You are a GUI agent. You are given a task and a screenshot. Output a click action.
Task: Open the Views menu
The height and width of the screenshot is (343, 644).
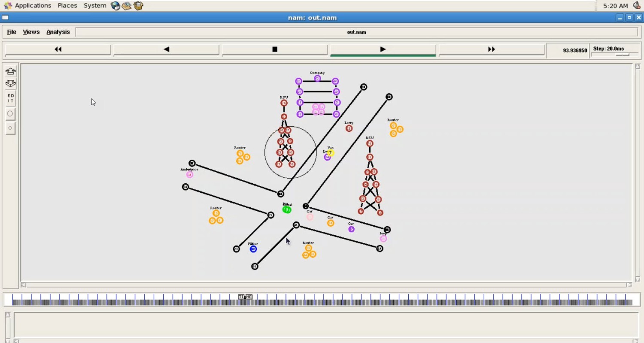click(x=30, y=32)
